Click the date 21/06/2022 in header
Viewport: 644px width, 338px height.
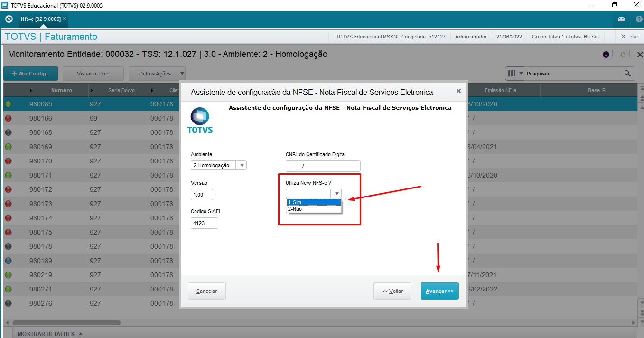[509, 37]
